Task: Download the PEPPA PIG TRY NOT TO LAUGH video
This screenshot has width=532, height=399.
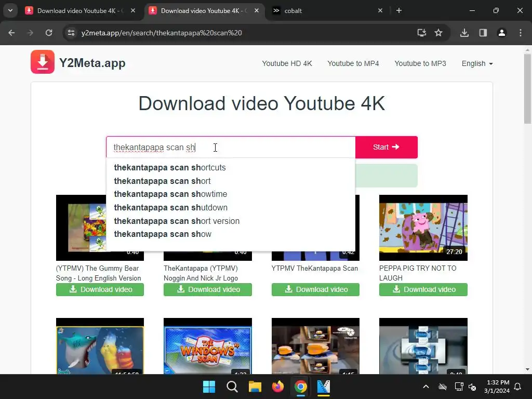Action: point(423,289)
